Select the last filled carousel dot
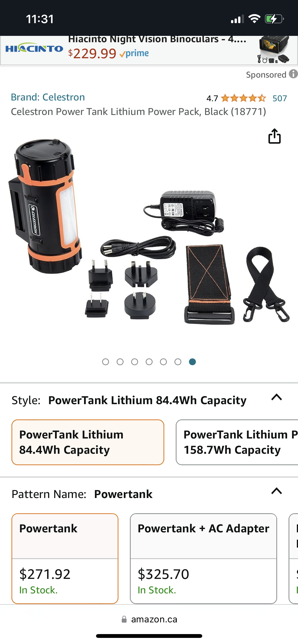Image resolution: width=298 pixels, height=644 pixels. (192, 362)
